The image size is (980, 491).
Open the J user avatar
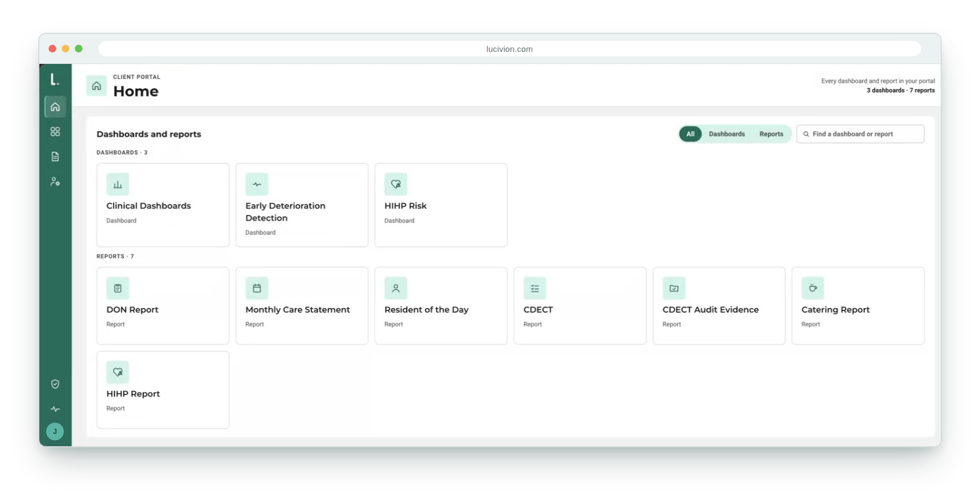click(55, 432)
